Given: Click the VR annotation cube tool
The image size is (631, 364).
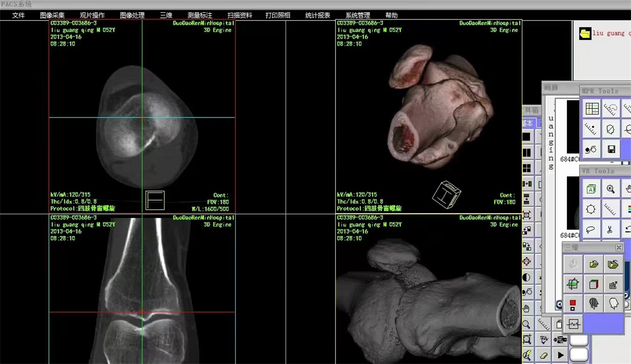Looking at the screenshot, I should pyautogui.click(x=591, y=189).
